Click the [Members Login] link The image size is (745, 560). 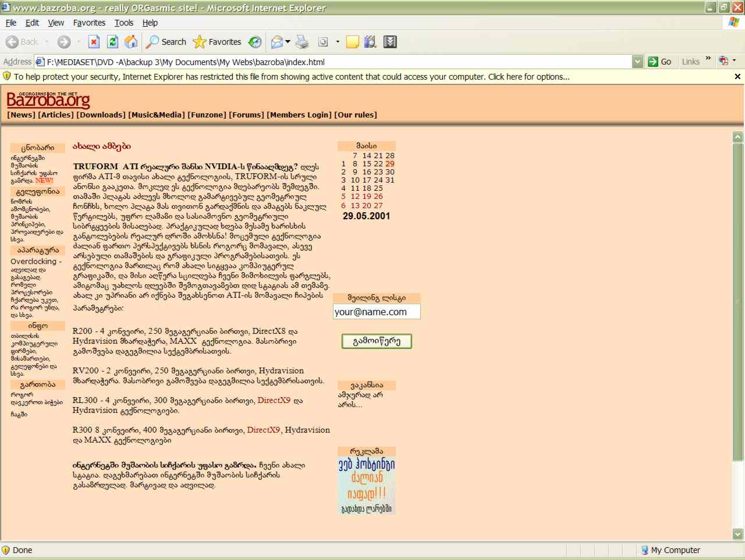299,115
